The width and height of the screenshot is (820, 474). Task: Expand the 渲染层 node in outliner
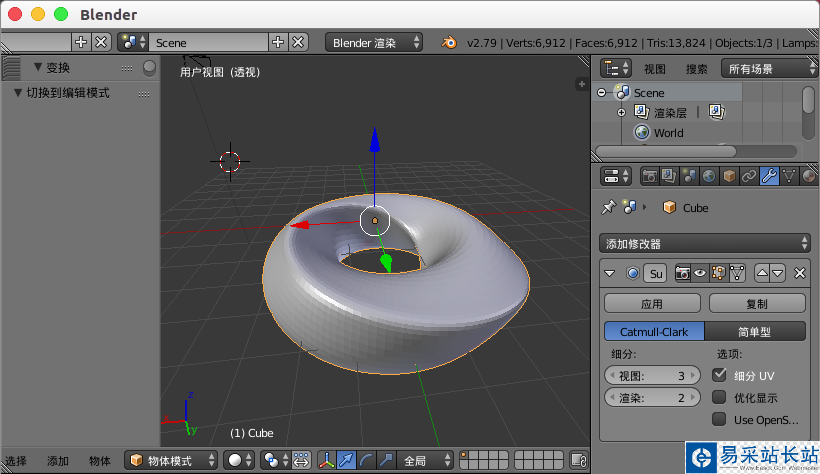[x=621, y=112]
